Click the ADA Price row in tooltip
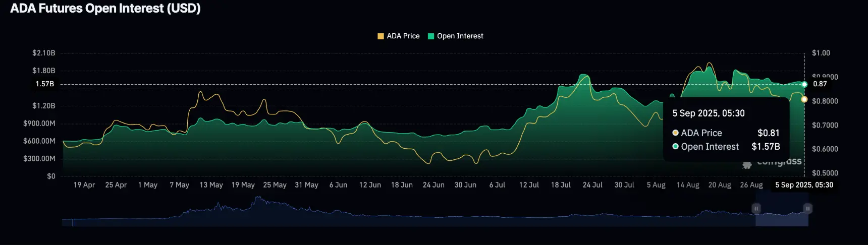 point(726,133)
